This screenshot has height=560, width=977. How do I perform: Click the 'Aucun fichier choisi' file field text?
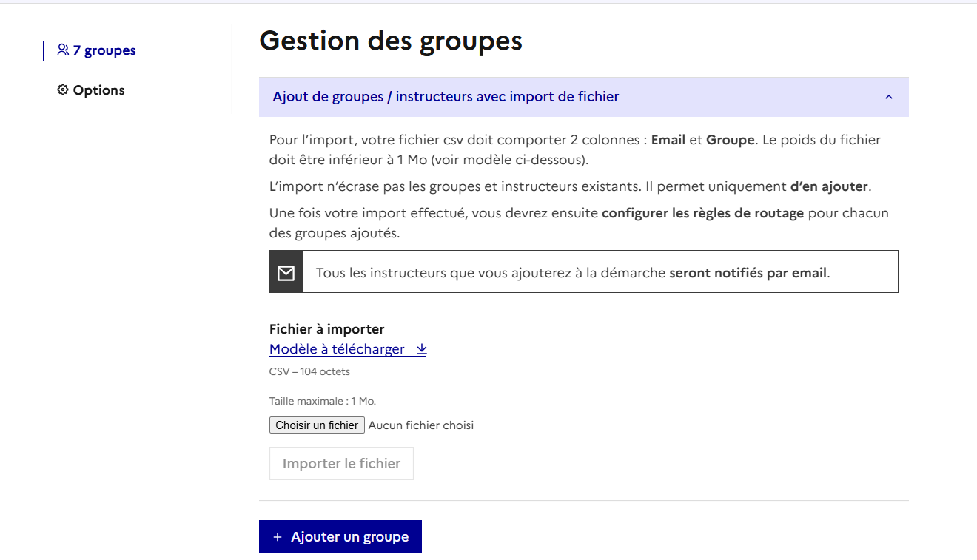(x=420, y=425)
